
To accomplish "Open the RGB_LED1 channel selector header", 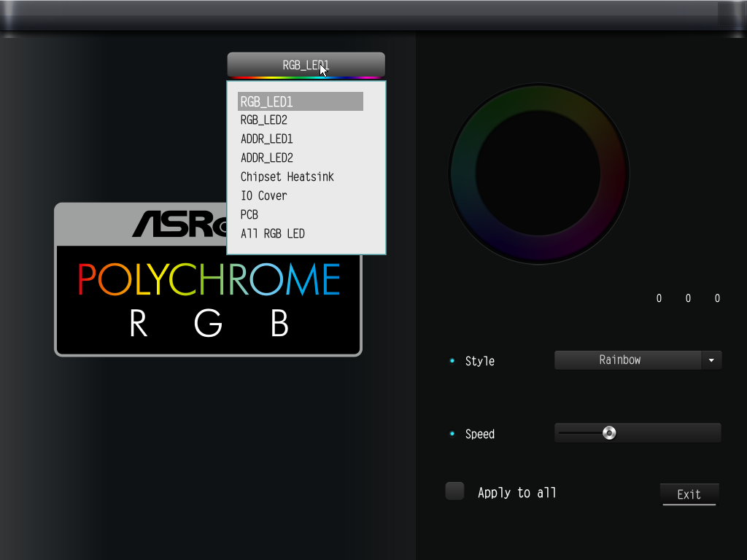I will [x=306, y=65].
